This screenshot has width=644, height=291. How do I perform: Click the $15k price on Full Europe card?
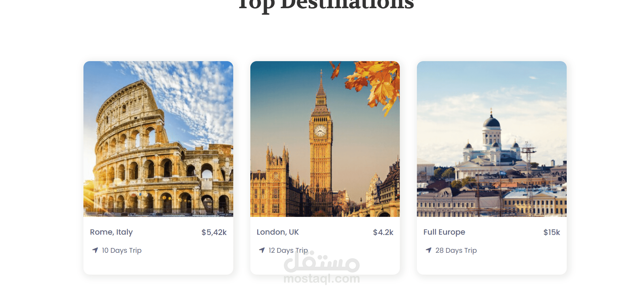pyautogui.click(x=552, y=233)
